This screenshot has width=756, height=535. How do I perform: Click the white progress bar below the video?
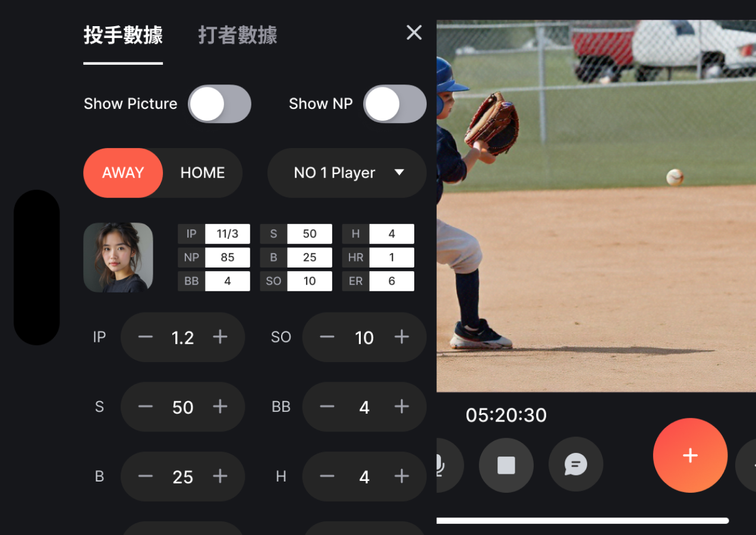coord(583,521)
